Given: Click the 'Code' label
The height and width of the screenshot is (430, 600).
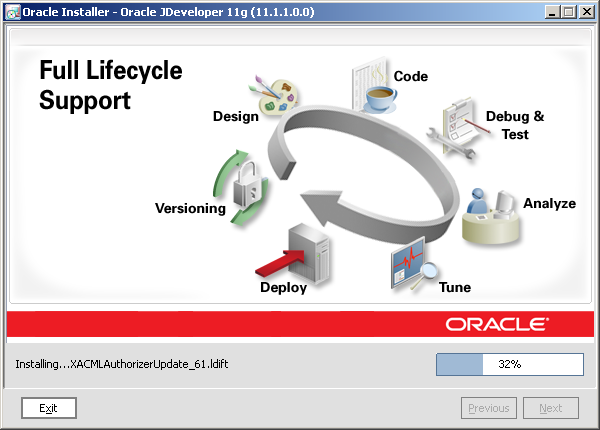Looking at the screenshot, I should coord(411,76).
